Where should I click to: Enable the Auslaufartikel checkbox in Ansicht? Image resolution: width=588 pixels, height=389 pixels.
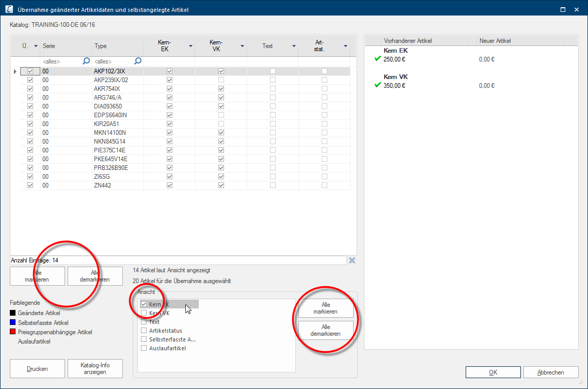point(144,348)
